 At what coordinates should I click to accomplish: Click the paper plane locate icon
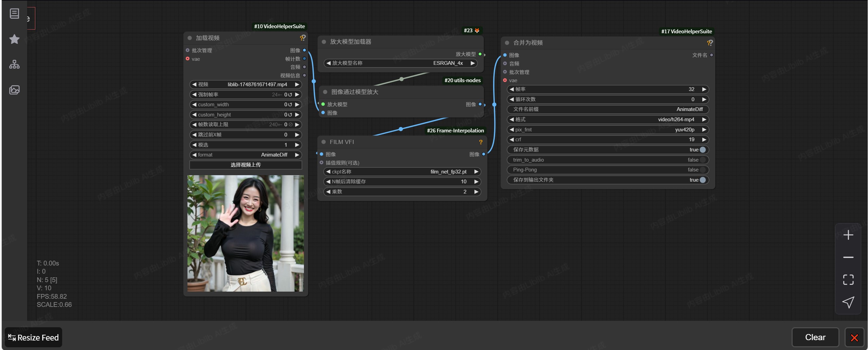pyautogui.click(x=848, y=302)
